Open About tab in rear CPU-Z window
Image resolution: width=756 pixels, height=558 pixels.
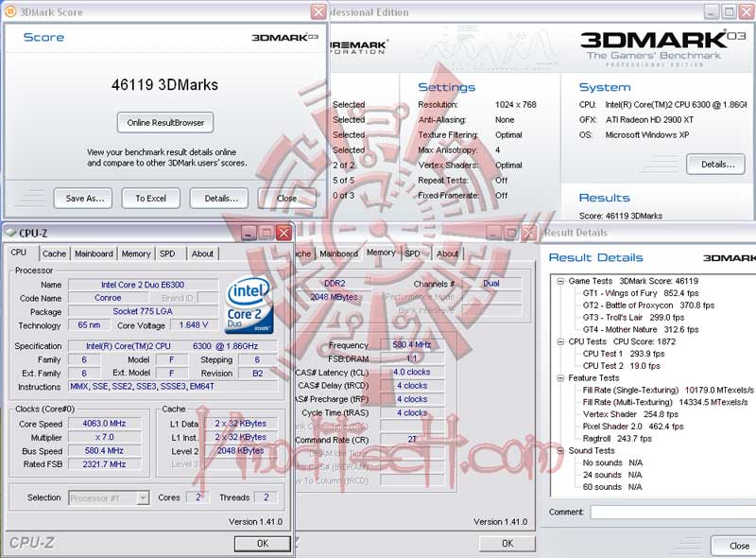point(447,253)
